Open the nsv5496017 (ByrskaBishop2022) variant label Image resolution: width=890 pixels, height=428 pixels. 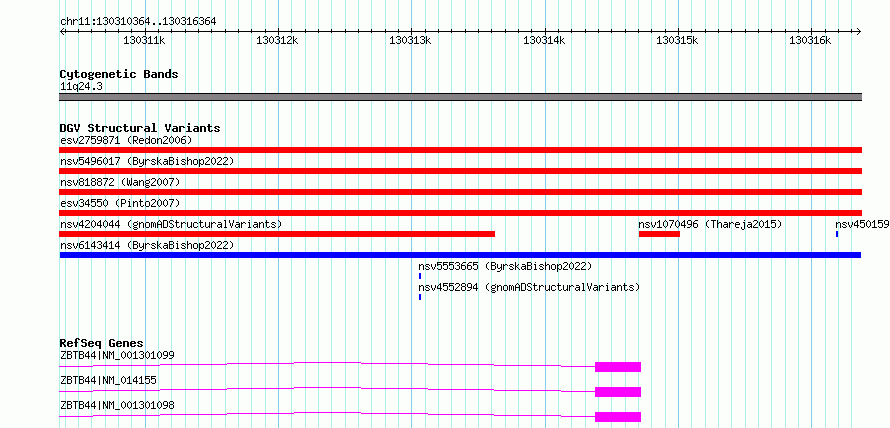coord(147,161)
